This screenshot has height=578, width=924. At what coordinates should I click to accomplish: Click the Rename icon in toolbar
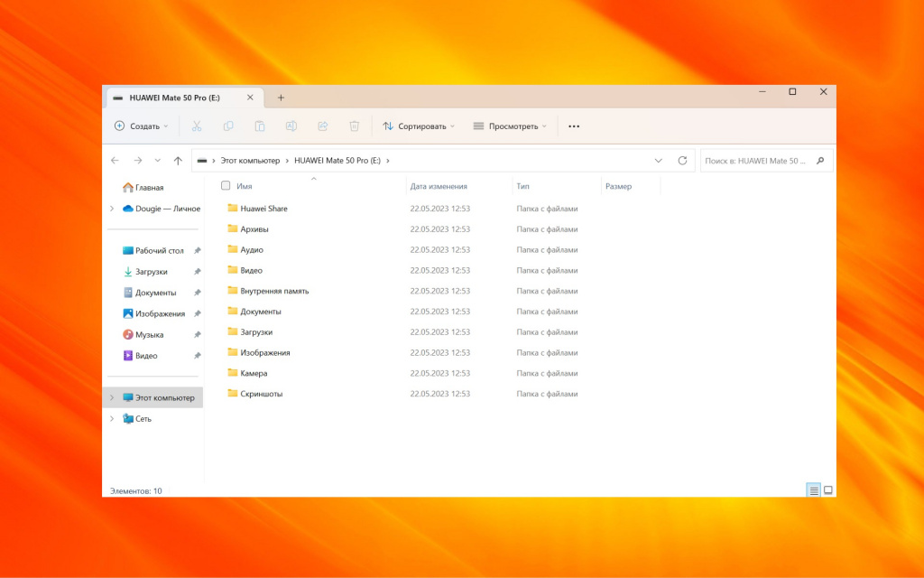(x=291, y=126)
